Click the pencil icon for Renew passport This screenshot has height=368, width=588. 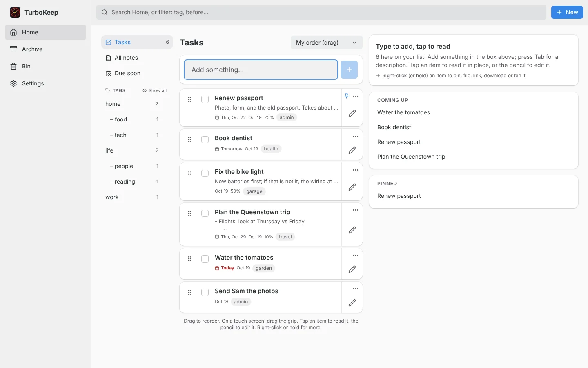pyautogui.click(x=352, y=113)
